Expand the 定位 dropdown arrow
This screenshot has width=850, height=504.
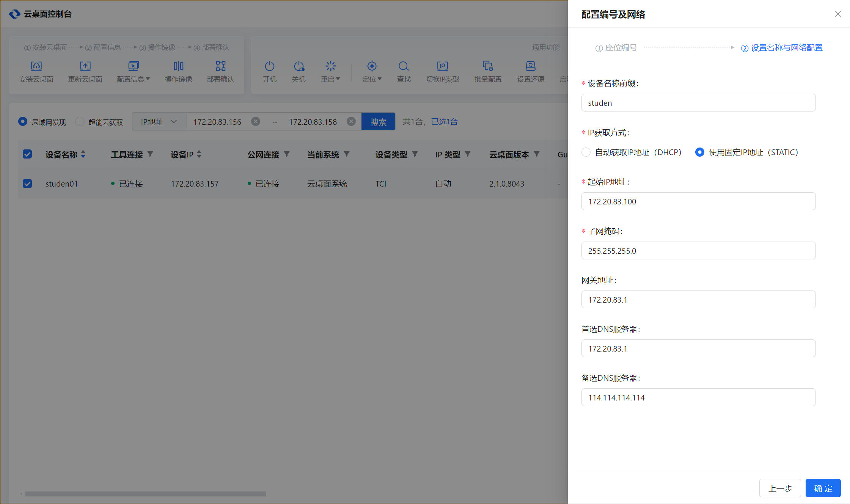(x=380, y=79)
